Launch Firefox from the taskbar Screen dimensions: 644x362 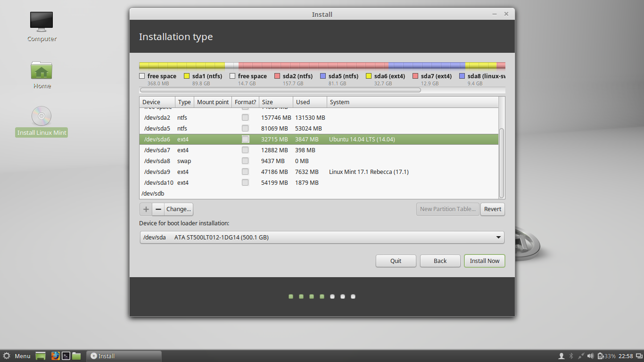tap(56, 356)
